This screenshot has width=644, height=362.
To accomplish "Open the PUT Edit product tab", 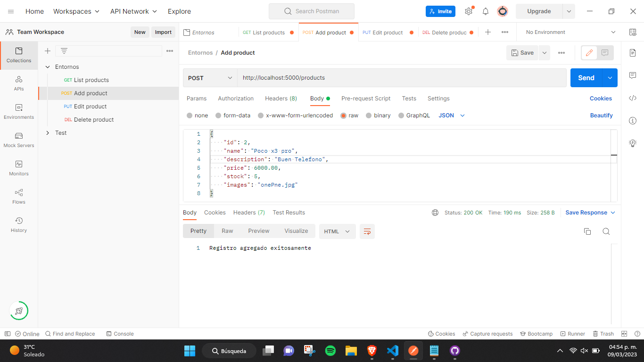I will pos(388,33).
